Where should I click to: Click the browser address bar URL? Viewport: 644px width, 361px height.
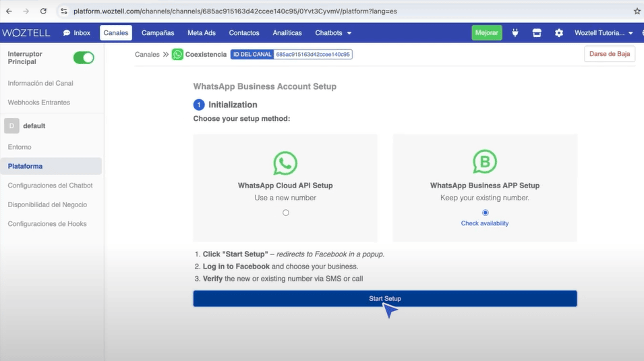point(235,11)
